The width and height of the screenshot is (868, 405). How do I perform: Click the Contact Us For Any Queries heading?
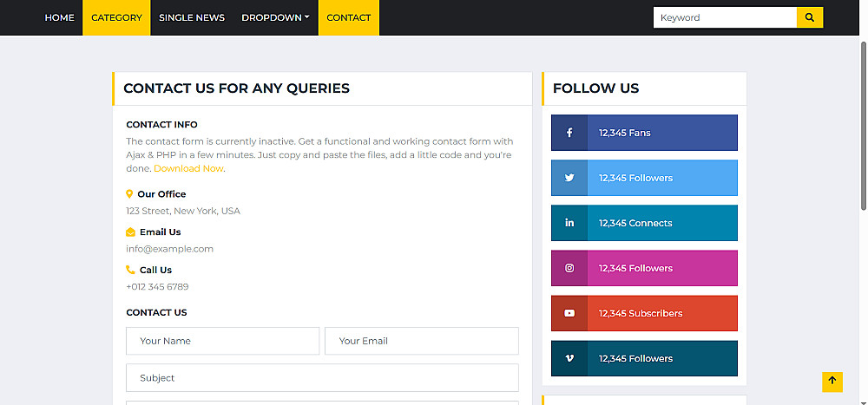coord(236,88)
